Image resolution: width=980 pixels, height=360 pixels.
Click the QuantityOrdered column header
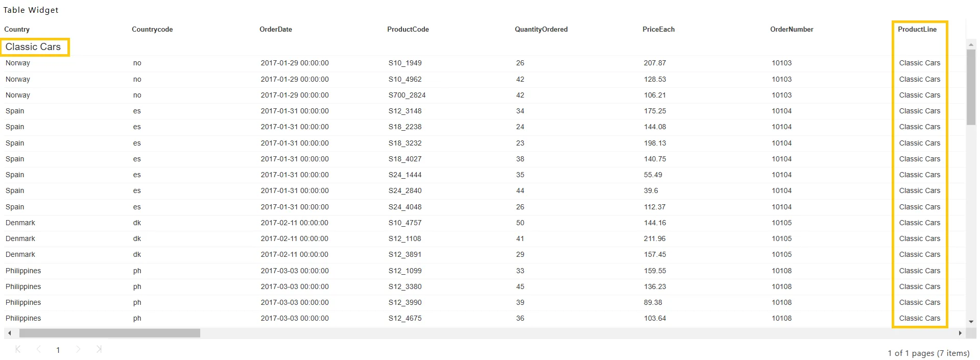pos(541,29)
